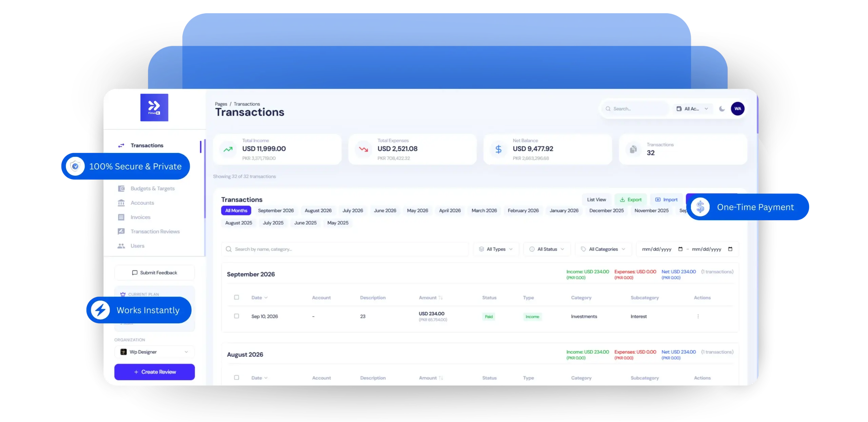Click the Export button
The width and height of the screenshot is (868, 422).
(x=631, y=199)
